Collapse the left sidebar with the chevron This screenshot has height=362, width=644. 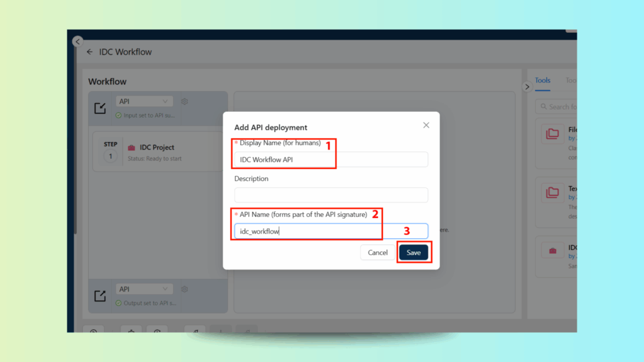[x=78, y=41]
